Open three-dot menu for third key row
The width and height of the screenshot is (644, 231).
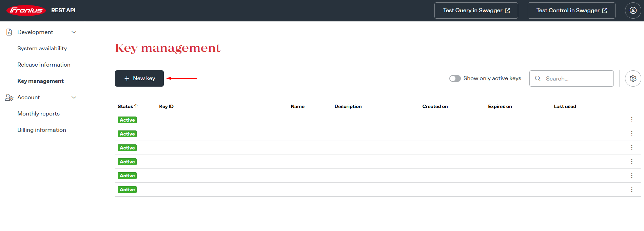(631, 148)
